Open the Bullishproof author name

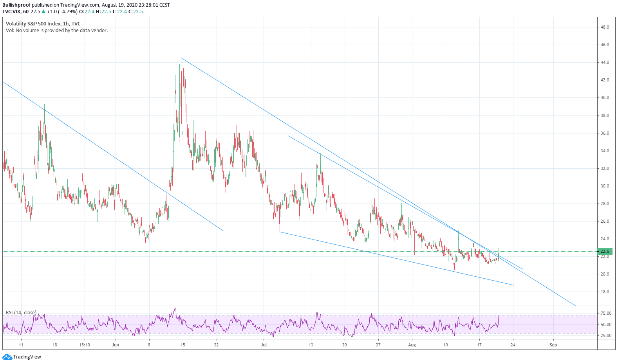(x=16, y=5)
